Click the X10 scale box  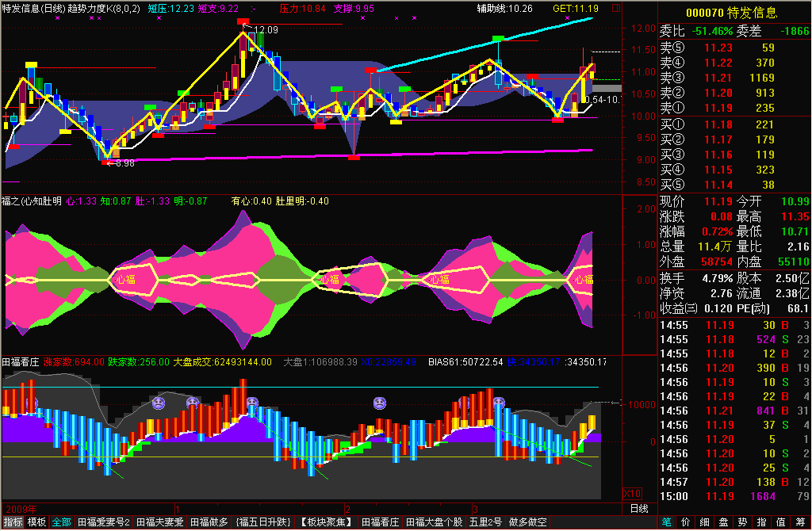[x=632, y=492]
